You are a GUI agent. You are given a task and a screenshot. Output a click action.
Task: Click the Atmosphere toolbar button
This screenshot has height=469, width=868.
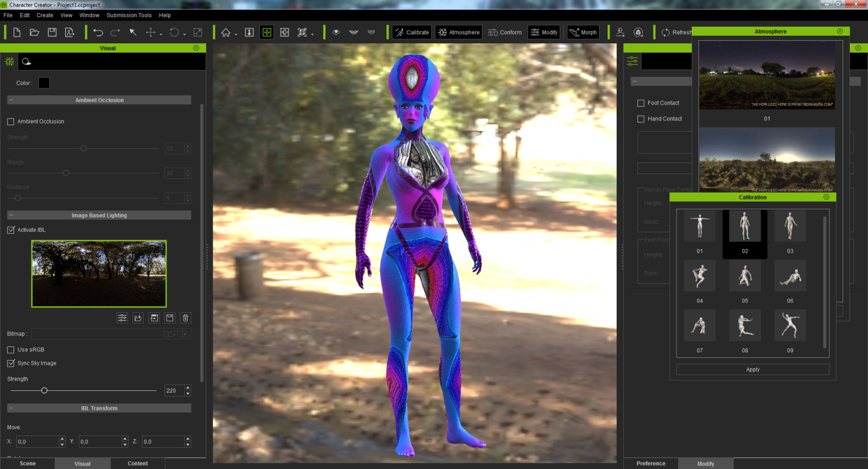(x=459, y=33)
